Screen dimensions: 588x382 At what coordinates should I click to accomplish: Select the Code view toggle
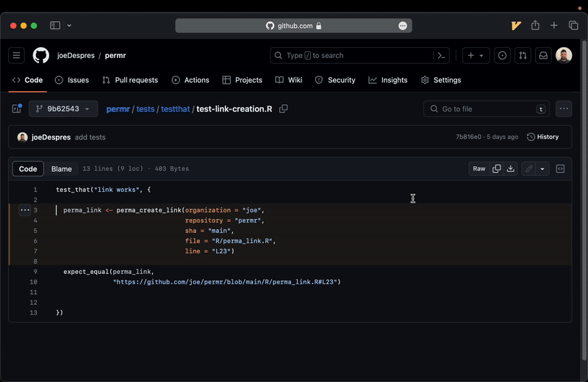coord(28,169)
